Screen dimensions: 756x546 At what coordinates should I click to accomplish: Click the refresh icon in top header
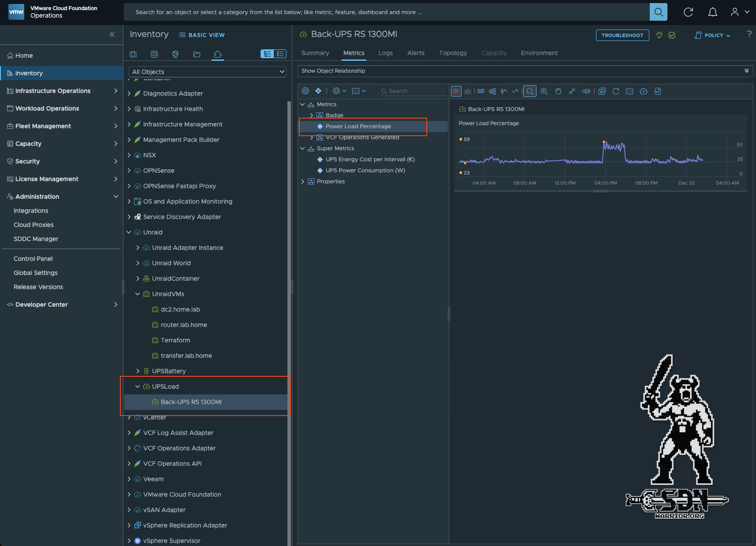tap(688, 12)
